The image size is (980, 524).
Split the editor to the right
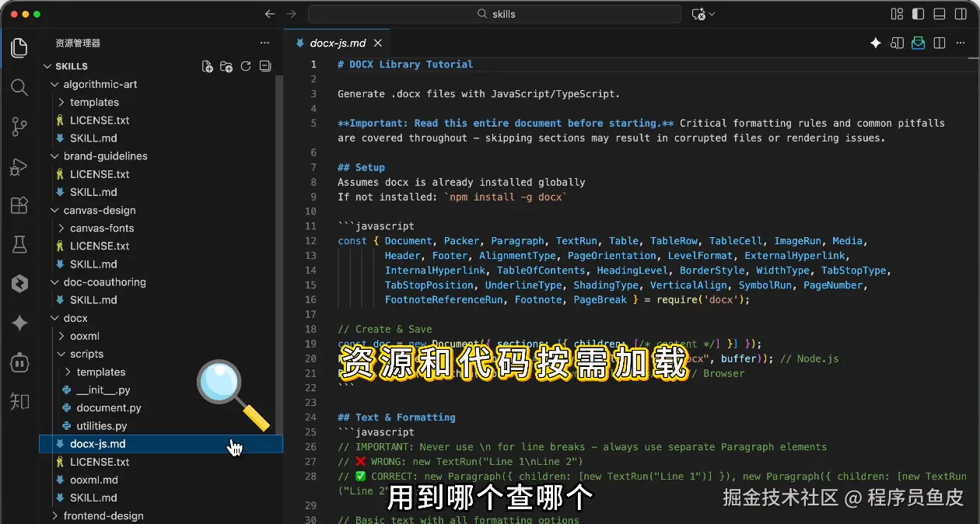[940, 43]
